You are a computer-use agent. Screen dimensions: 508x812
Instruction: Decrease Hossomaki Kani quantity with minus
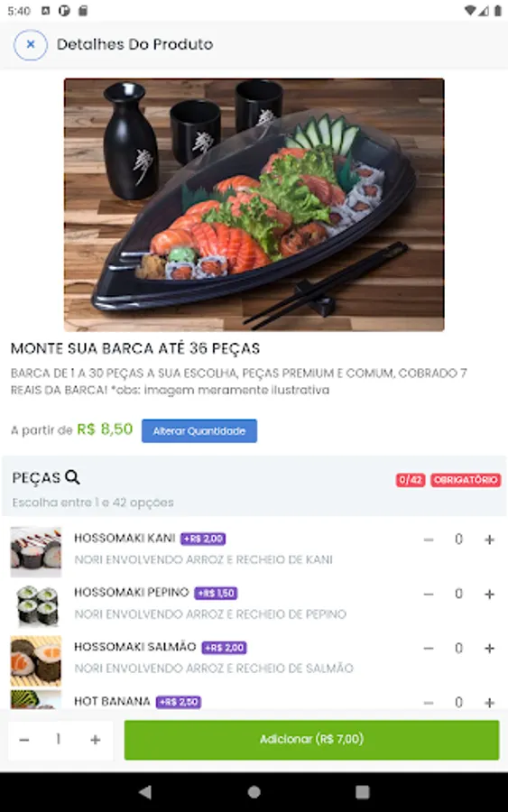click(x=429, y=540)
